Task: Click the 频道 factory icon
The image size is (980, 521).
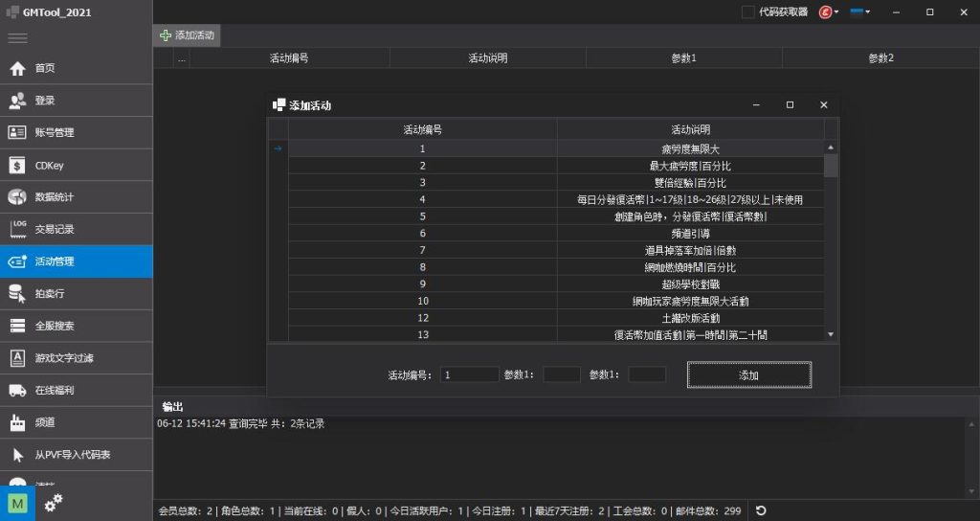Action: click(x=17, y=422)
